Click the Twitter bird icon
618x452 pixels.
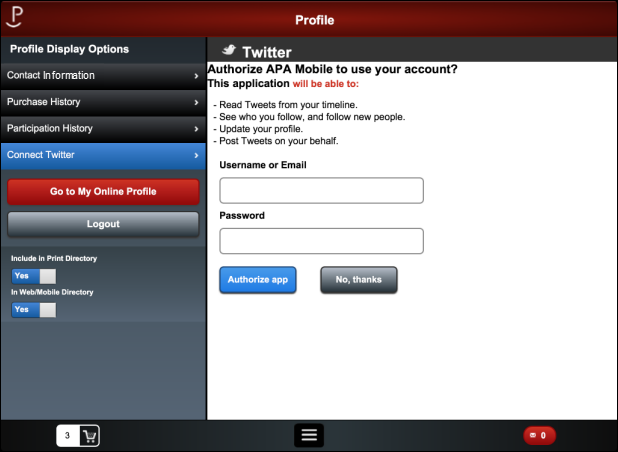229,50
